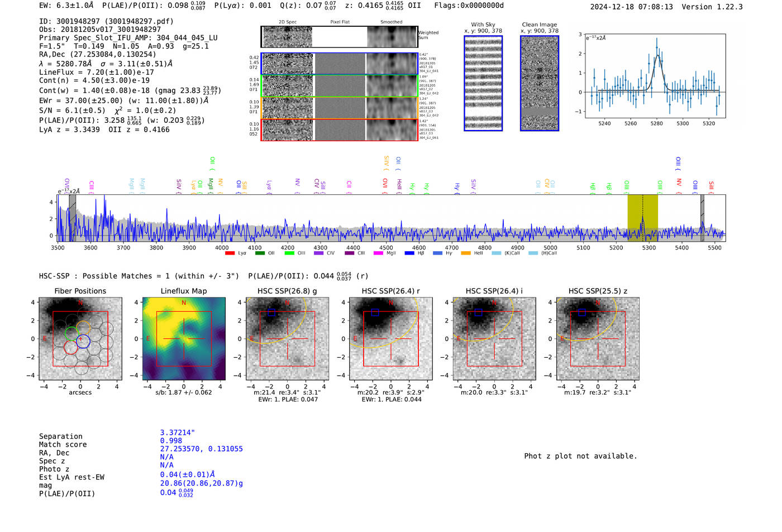782x532 pixels.
Task: Click the CIV purple legend swatch
Action: pos(319,253)
